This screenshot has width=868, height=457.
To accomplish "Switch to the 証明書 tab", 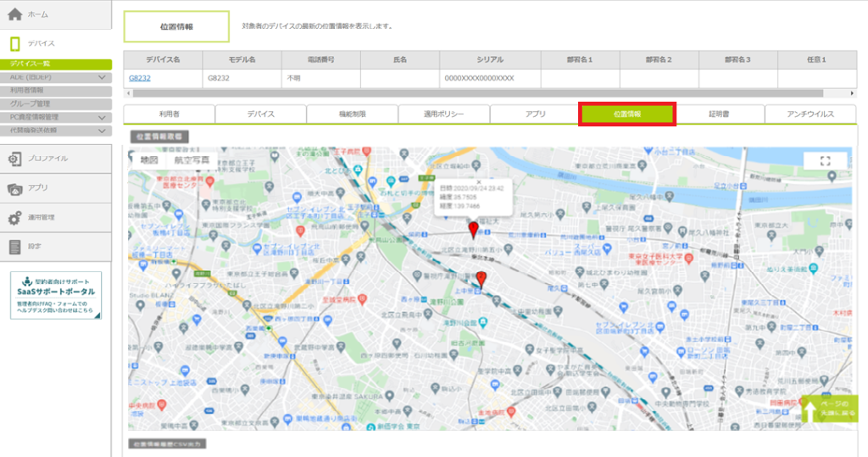I will 720,114.
